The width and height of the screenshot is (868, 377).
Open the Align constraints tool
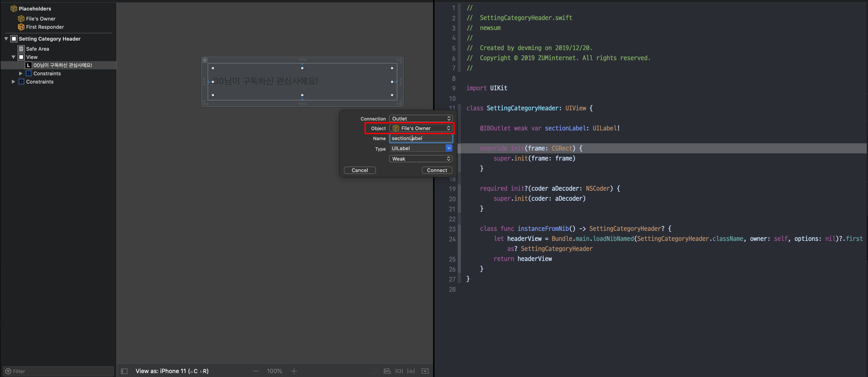(387, 371)
